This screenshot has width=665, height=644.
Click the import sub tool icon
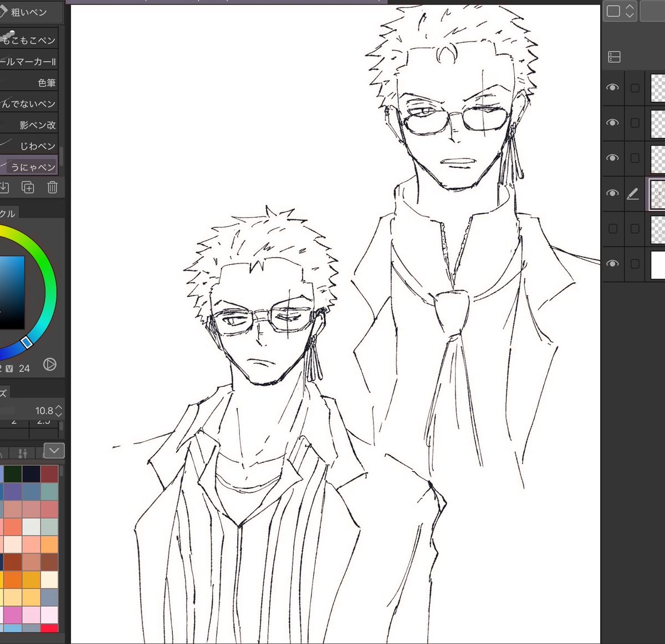4,187
